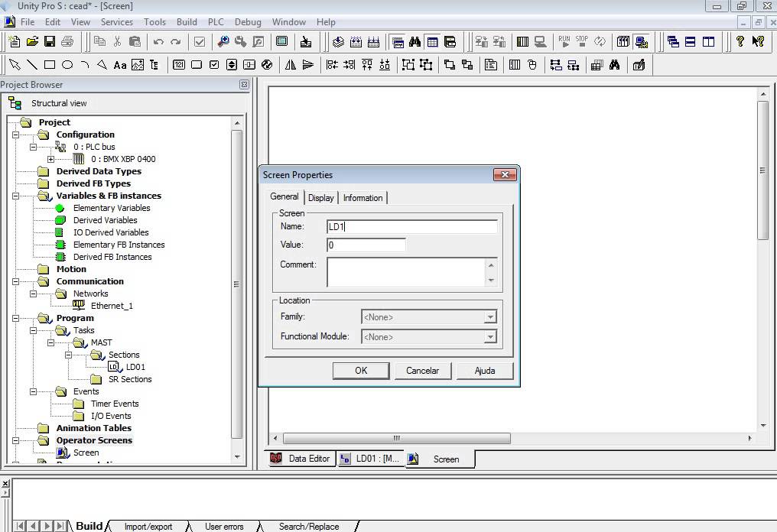Open the Services menu
This screenshot has height=532, width=777.
tap(116, 22)
